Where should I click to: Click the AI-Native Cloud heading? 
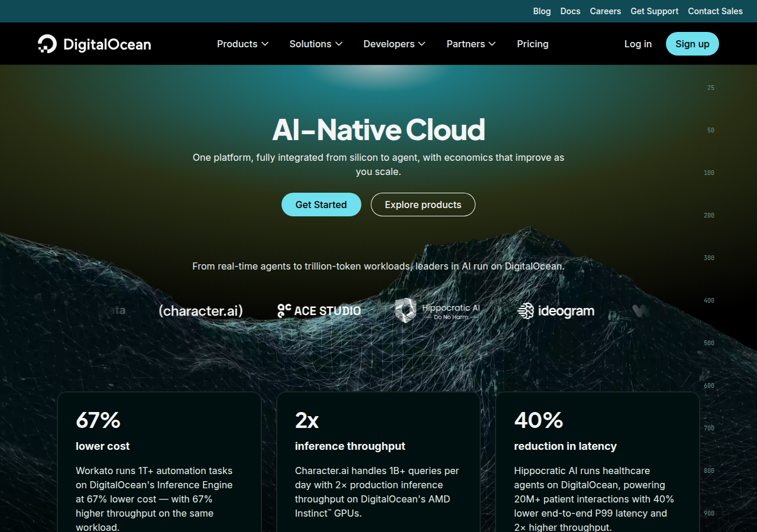pos(378,129)
